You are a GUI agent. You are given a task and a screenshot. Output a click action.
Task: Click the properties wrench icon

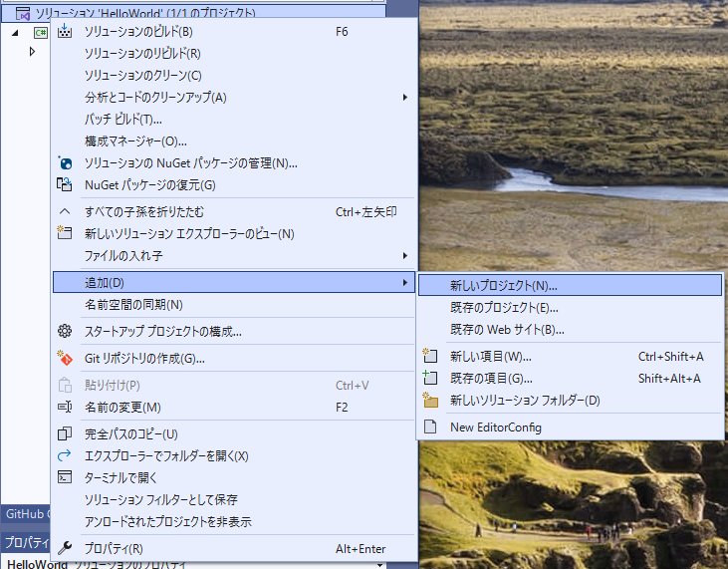click(65, 548)
